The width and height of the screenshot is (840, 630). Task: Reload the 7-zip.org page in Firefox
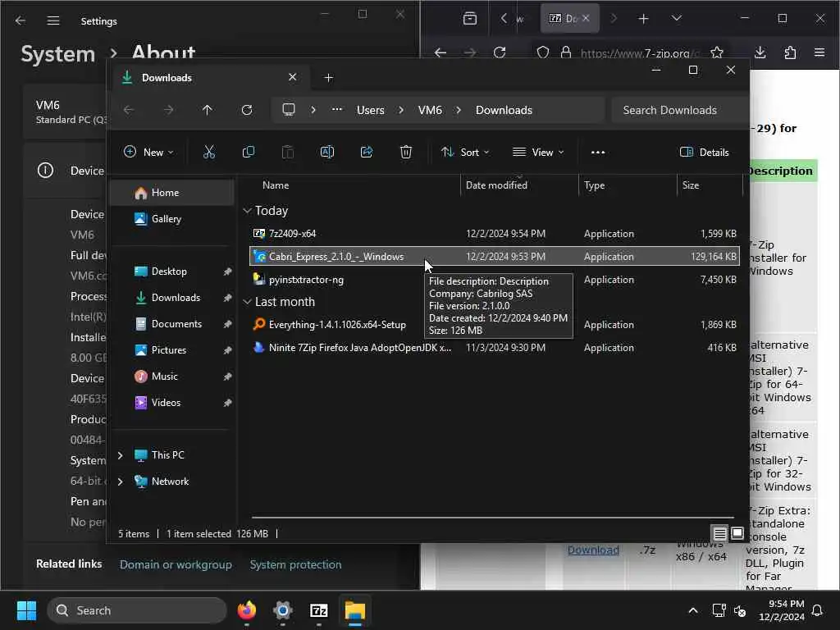point(500,52)
